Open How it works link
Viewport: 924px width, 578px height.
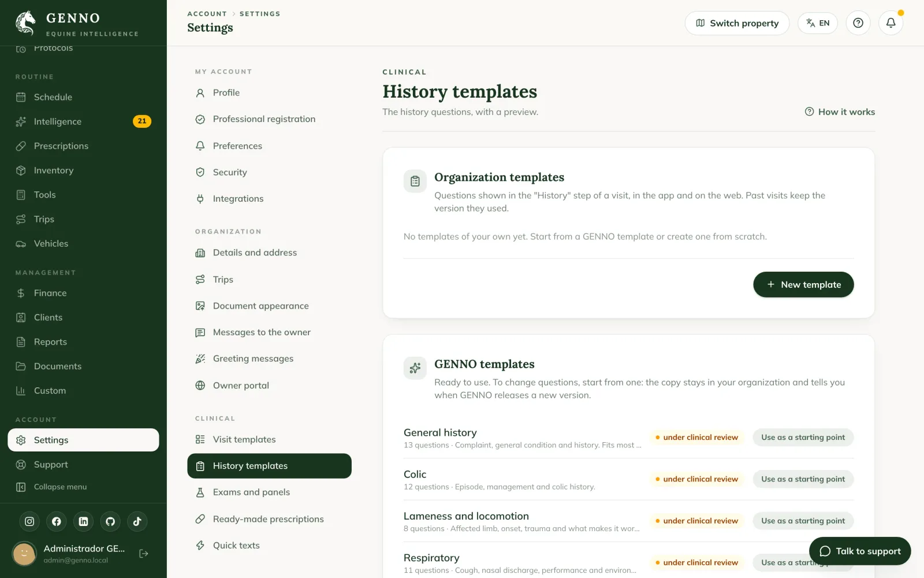840,112
